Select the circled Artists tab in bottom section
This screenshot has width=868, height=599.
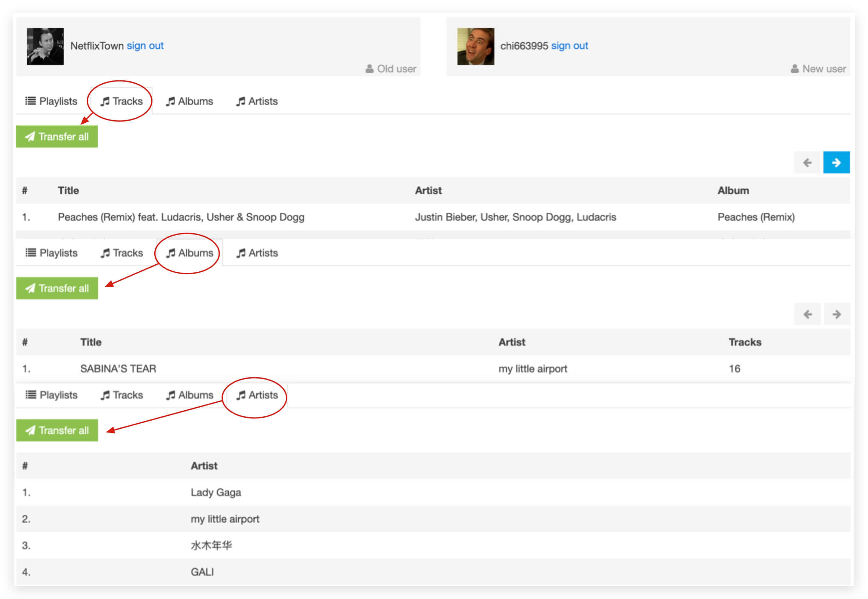(x=257, y=395)
